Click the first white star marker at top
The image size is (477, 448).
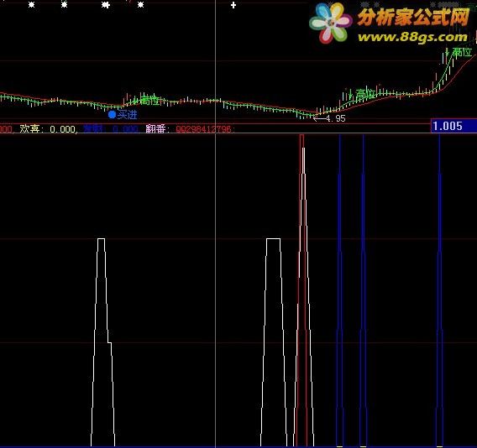pyautogui.click(x=31, y=5)
